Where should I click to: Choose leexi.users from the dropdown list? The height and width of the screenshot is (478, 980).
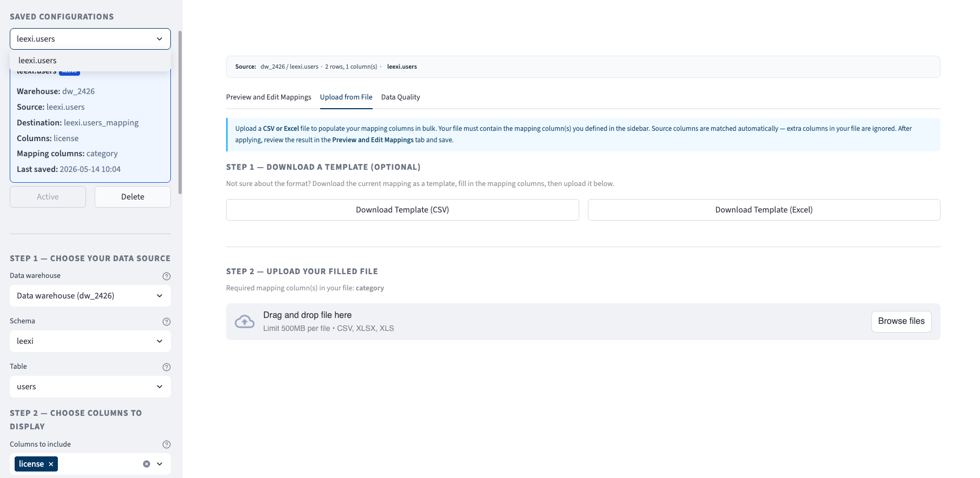(x=90, y=61)
